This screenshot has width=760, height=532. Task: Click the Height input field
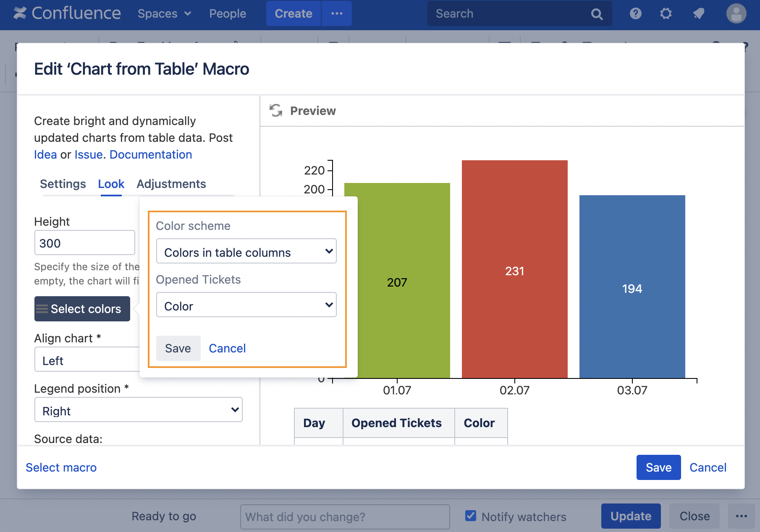[x=84, y=243]
